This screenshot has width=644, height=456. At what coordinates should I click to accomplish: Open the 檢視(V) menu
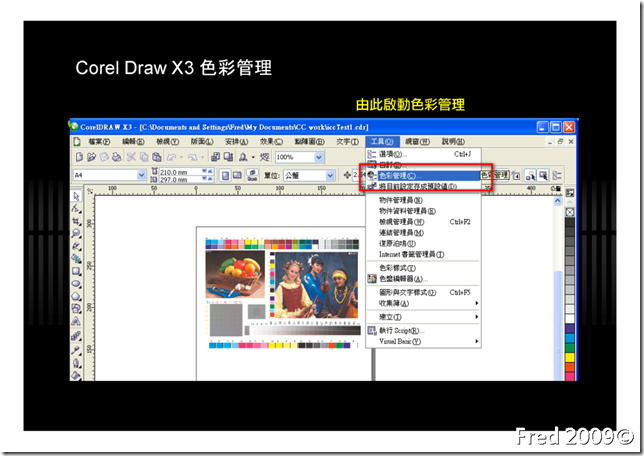(x=168, y=142)
